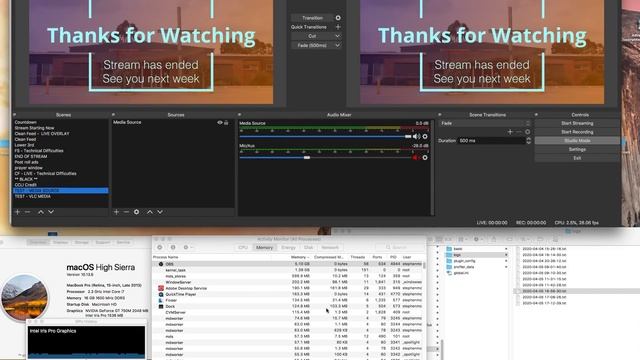The width and height of the screenshot is (640, 360).
Task: Sort by the Memory column header
Action: pos(299,258)
